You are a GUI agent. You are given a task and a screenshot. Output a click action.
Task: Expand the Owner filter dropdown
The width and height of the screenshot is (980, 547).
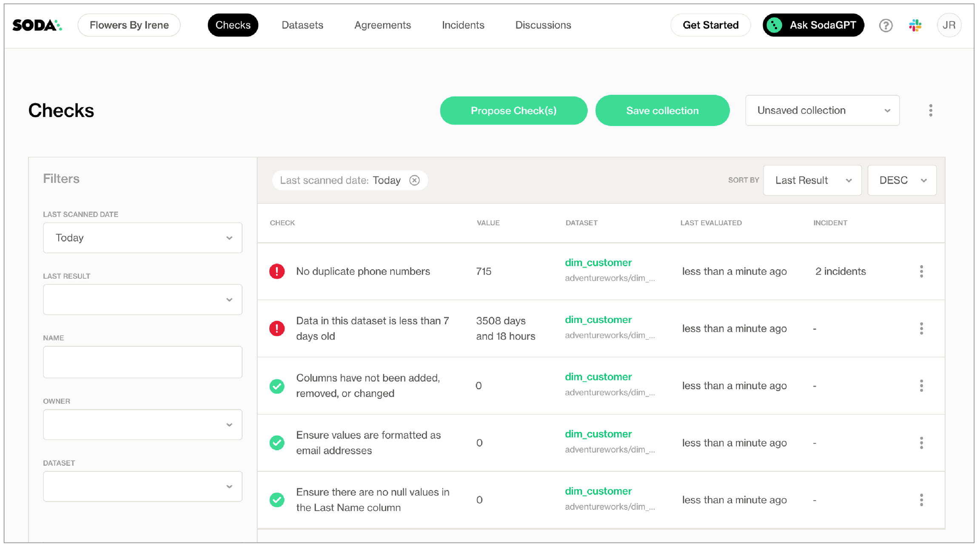click(x=142, y=425)
